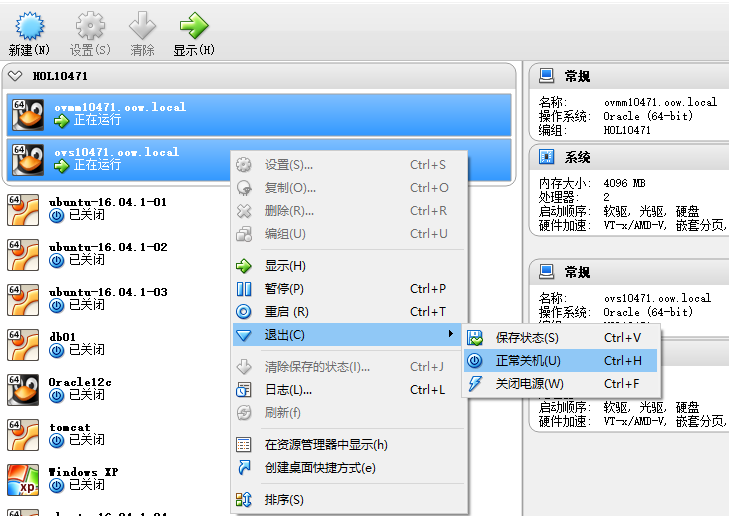Select the ubuntu-16.04.1-01 VM icon
729x516 pixels.
click(x=23, y=210)
